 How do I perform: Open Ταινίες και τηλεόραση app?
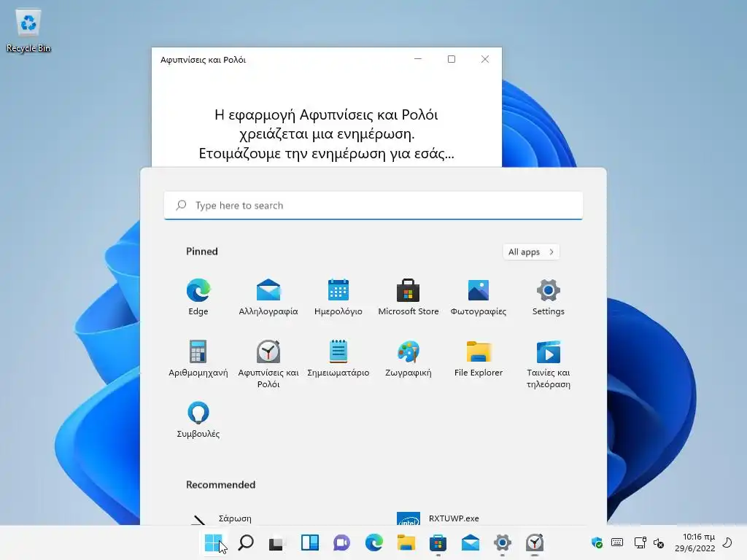tap(549, 365)
